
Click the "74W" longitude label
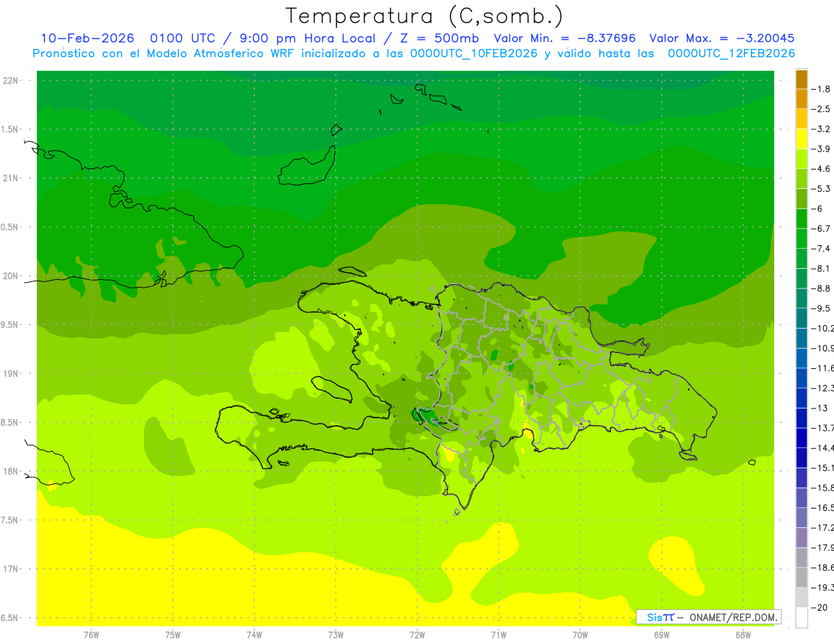click(x=254, y=635)
